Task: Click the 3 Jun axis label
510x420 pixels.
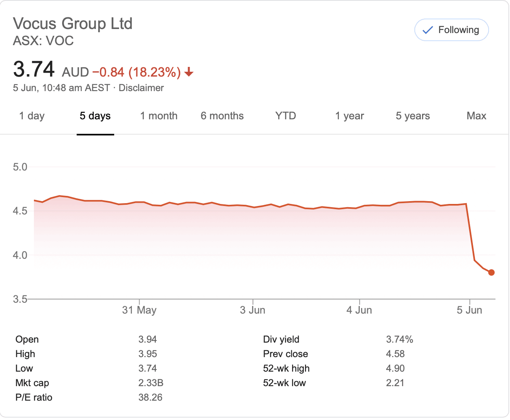Action: pyautogui.click(x=253, y=310)
